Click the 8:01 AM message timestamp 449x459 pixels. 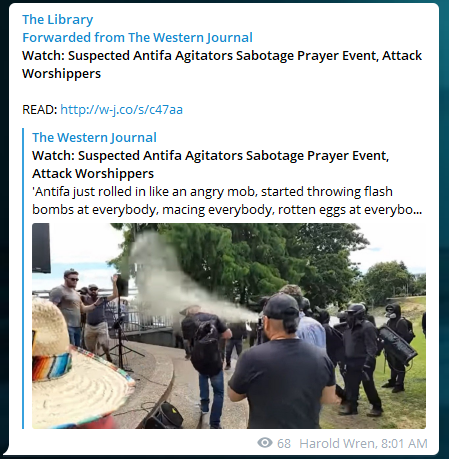404,444
